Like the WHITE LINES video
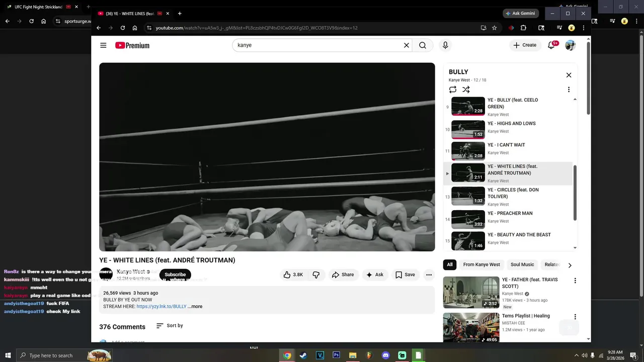This screenshot has height=362, width=644. [x=294, y=275]
